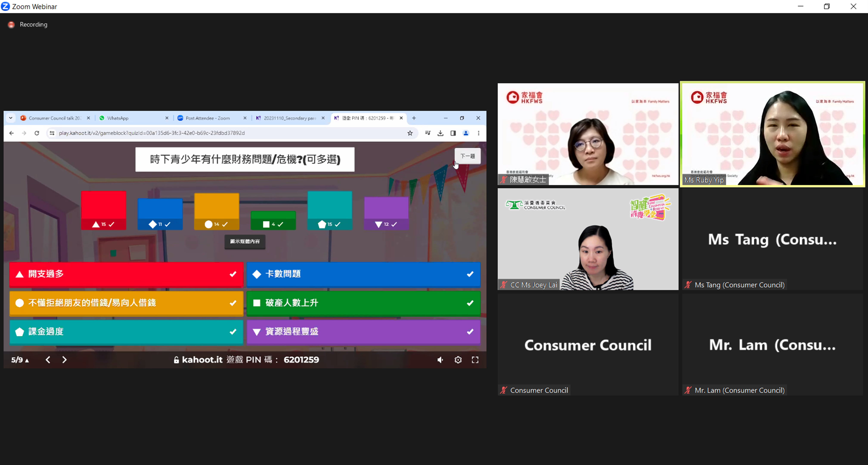Screen dimensions: 868x465
Task: Go to the previous Kahoot question arrow
Action: click(48, 360)
